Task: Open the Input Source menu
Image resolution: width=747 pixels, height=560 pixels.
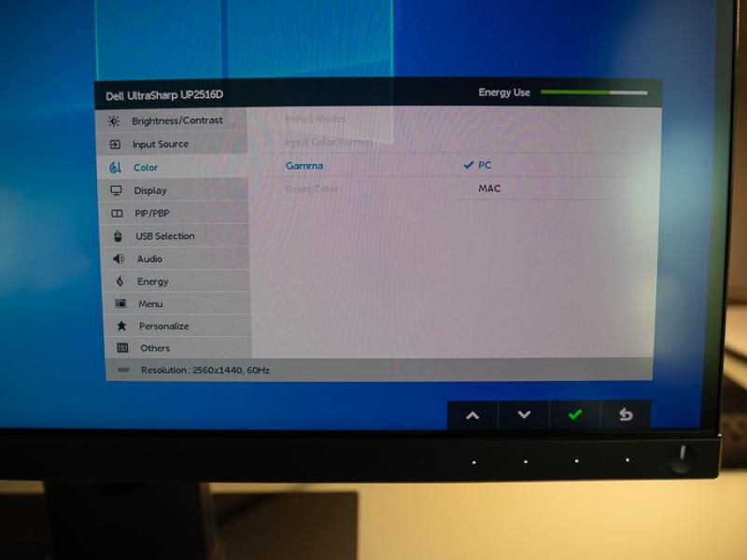Action: pos(172,144)
